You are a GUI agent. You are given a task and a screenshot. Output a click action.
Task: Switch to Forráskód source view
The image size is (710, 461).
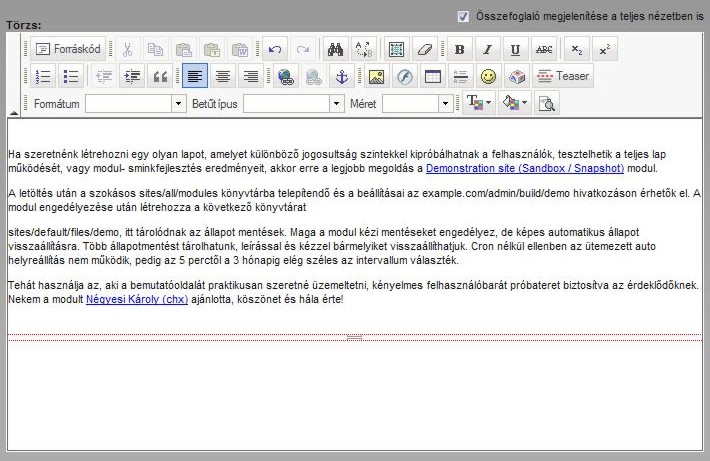[x=68, y=49]
